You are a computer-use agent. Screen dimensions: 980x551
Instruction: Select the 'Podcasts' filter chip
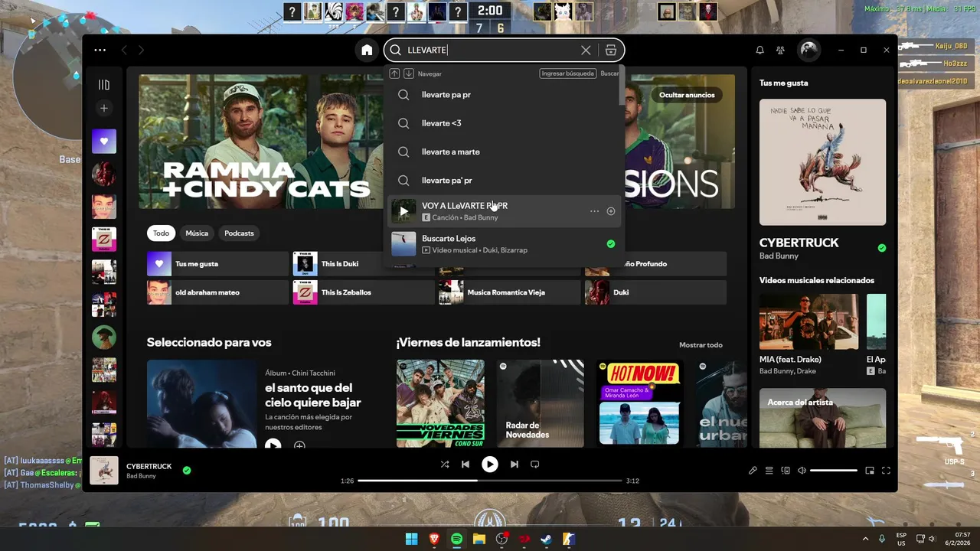[239, 233]
